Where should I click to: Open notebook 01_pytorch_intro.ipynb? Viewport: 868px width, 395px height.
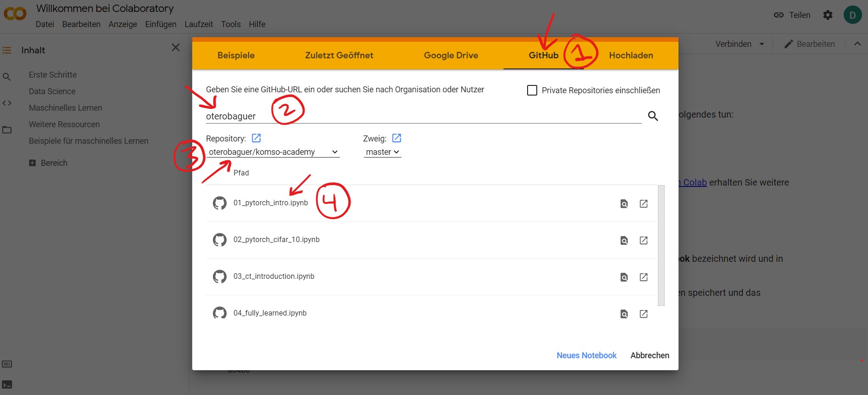[x=271, y=203]
